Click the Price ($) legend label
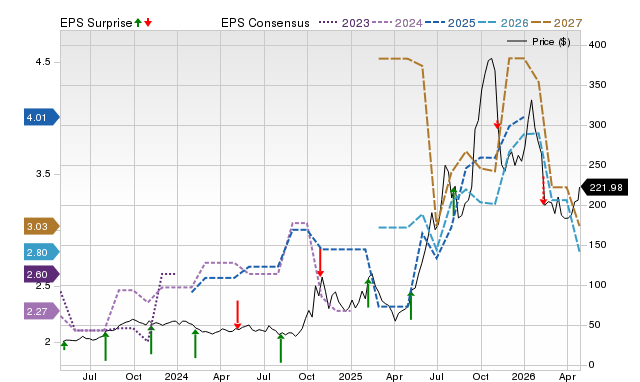640x382 pixels. 551,42
